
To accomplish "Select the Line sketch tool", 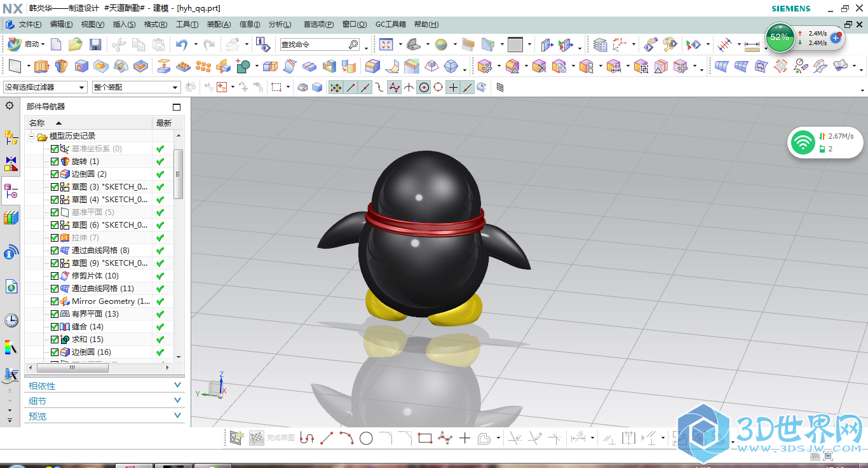I will tap(327, 438).
